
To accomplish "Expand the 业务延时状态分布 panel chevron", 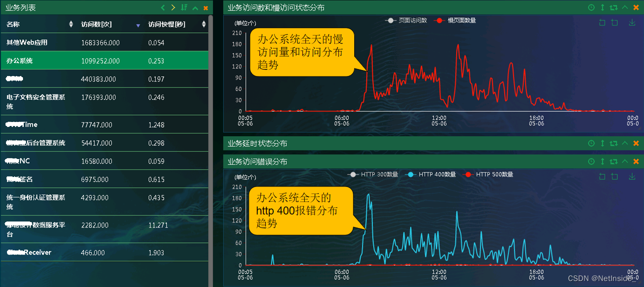I will (x=625, y=143).
